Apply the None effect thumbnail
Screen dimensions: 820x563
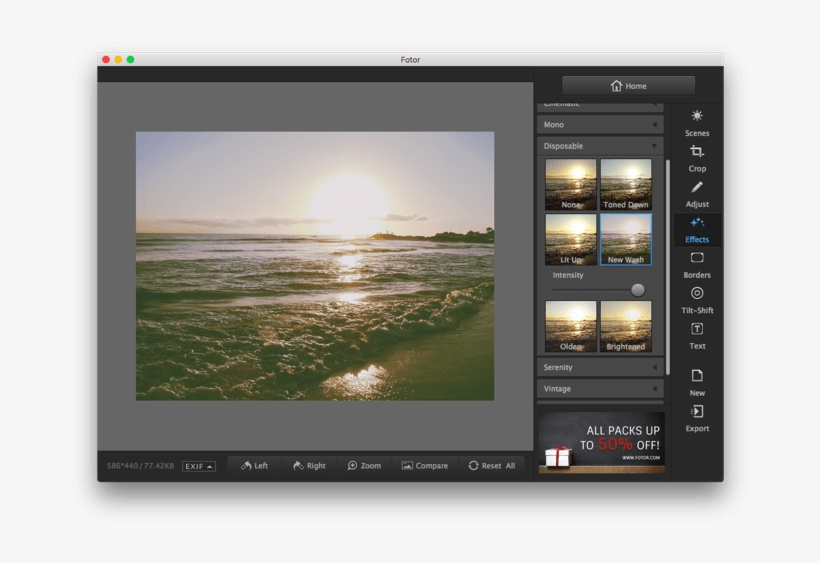coord(571,185)
